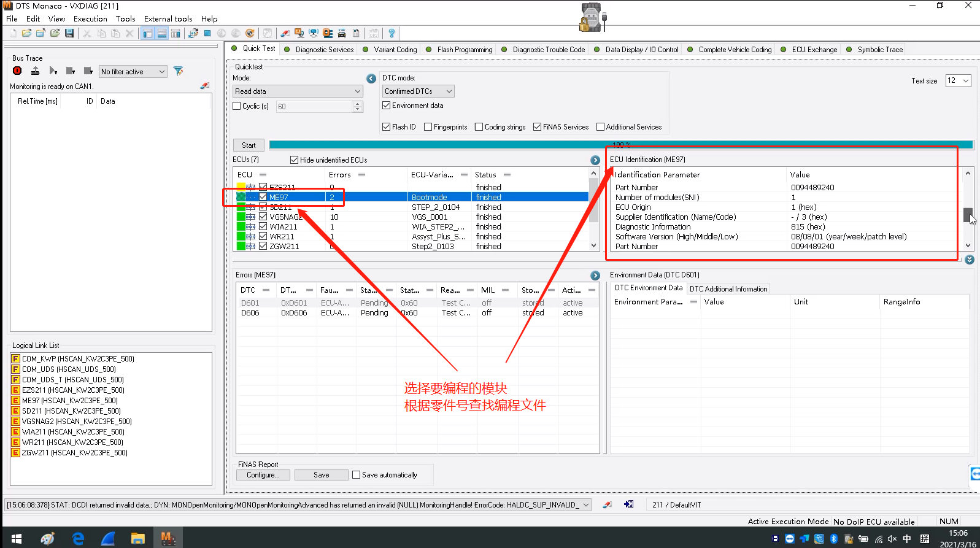Enable the Fingerprints checkbox
The width and height of the screenshot is (980, 548).
428,127
